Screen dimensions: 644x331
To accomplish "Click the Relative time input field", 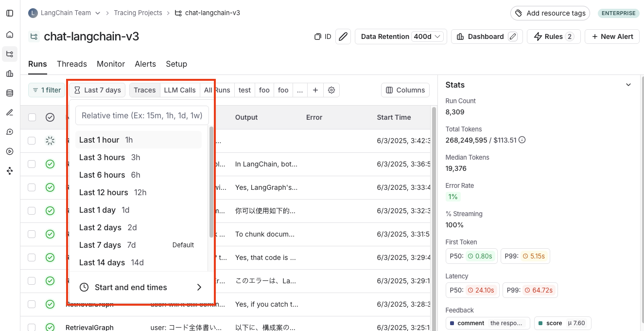I will coord(142,115).
